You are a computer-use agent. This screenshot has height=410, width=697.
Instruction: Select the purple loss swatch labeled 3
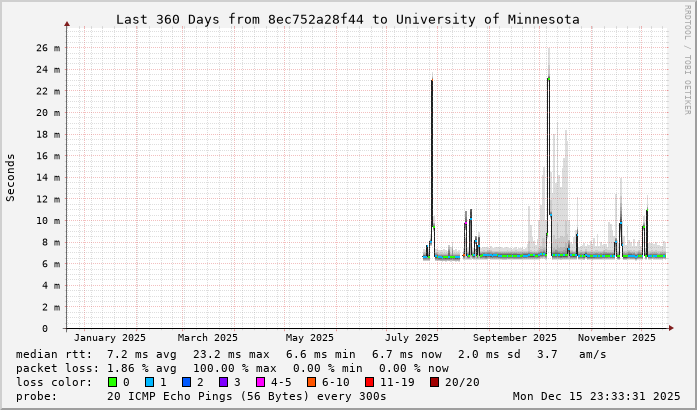point(222,382)
